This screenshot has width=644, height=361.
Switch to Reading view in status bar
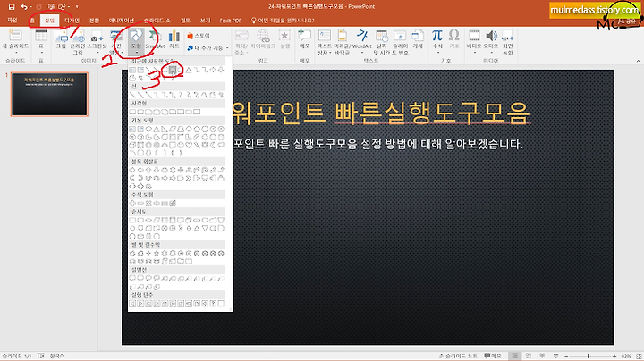(x=542, y=356)
